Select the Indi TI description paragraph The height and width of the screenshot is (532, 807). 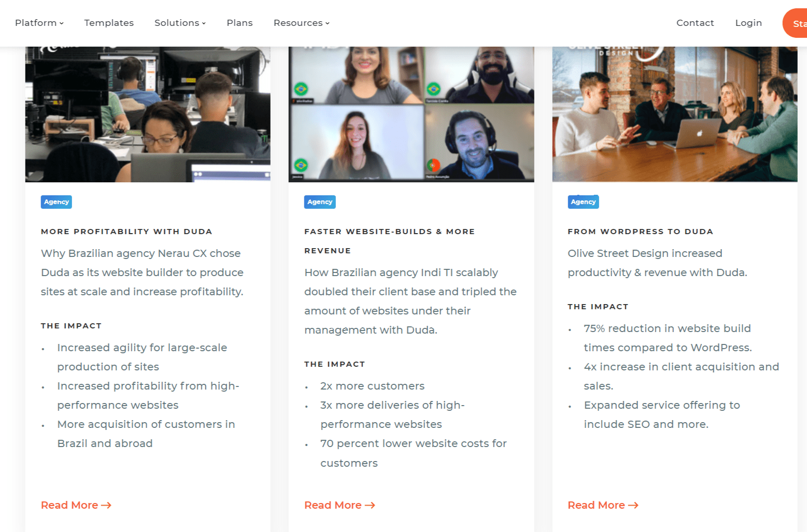[x=410, y=301]
